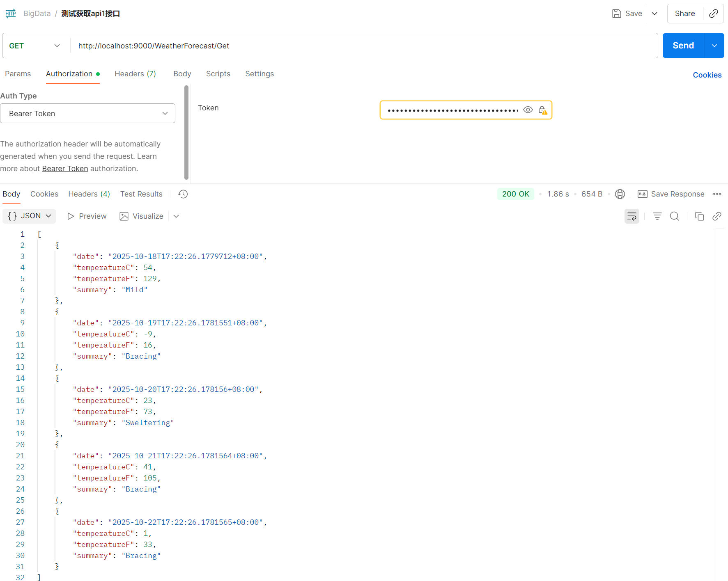Toggle token visibility eye icon

(528, 110)
